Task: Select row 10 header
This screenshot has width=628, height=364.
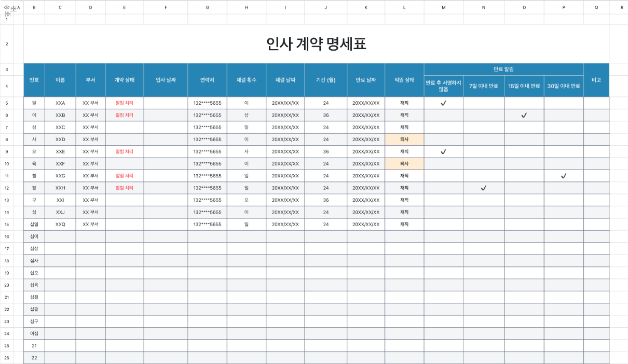Action: tap(7, 164)
